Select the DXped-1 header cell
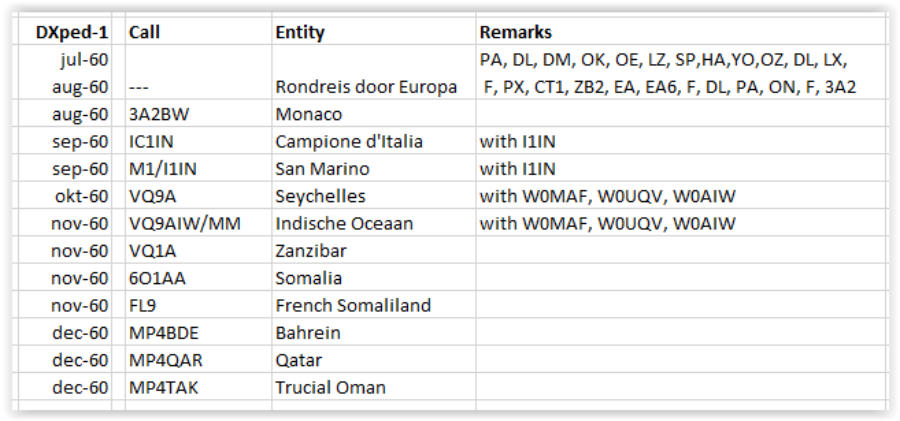Image resolution: width=900 pixels, height=421 pixels. (72, 32)
